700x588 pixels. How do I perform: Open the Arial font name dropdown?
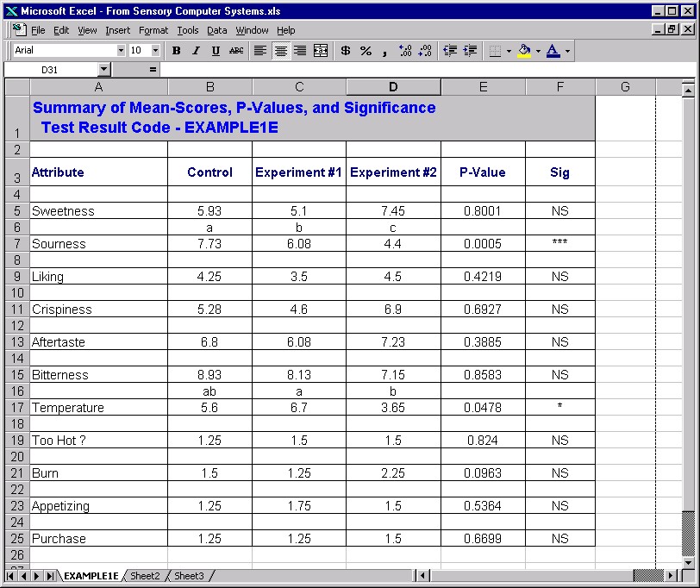[x=120, y=51]
